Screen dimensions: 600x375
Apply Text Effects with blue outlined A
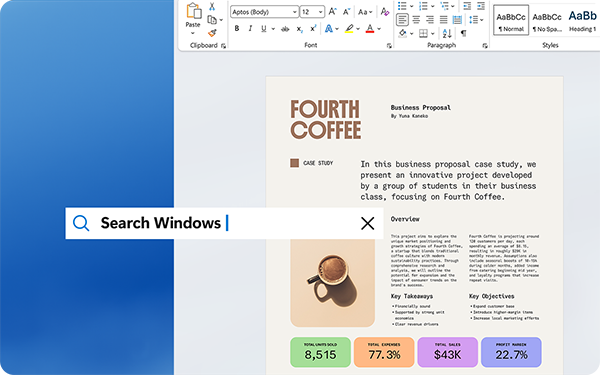[x=328, y=29]
